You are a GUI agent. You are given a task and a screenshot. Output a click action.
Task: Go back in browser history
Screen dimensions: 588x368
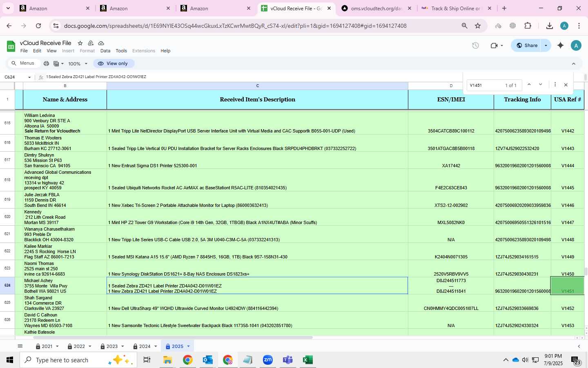tap(9, 26)
